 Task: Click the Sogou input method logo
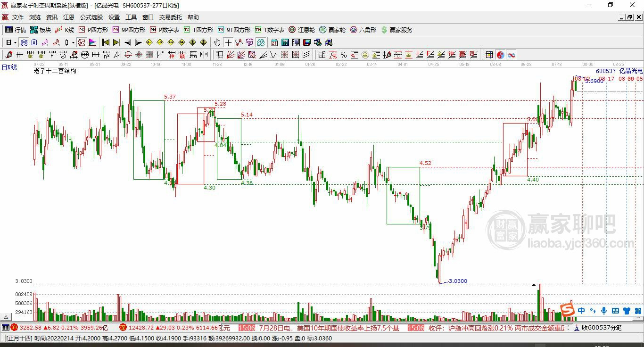pos(567,310)
